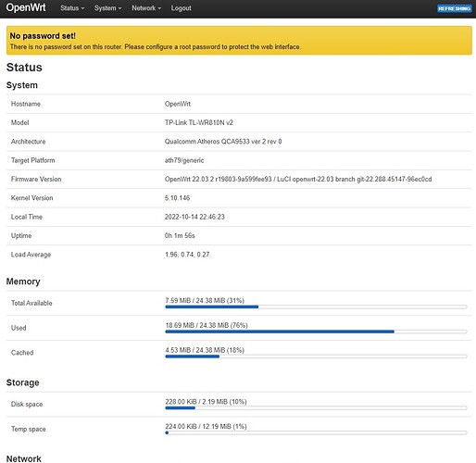Click the Total Available memory progress bar
The image size is (476, 463).
pos(316,307)
